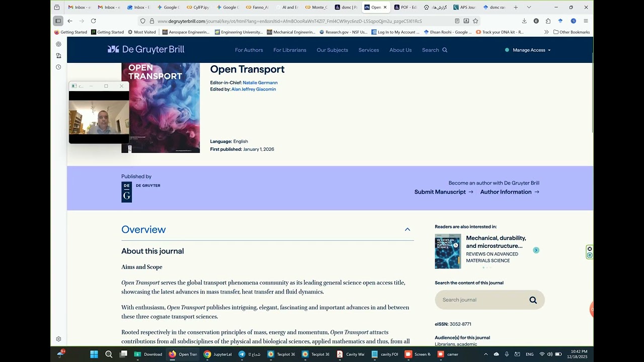The width and height of the screenshot is (644, 362).
Task: Open Our Subjects navigation menu
Action: tap(333, 50)
